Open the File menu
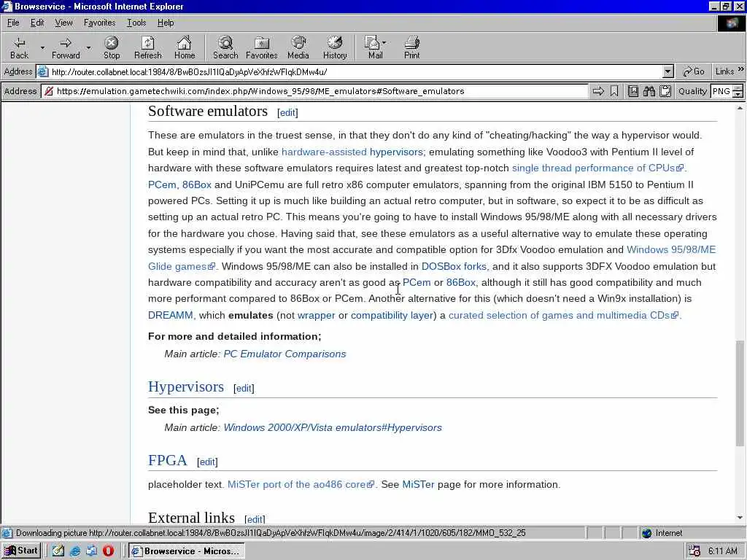 point(13,23)
